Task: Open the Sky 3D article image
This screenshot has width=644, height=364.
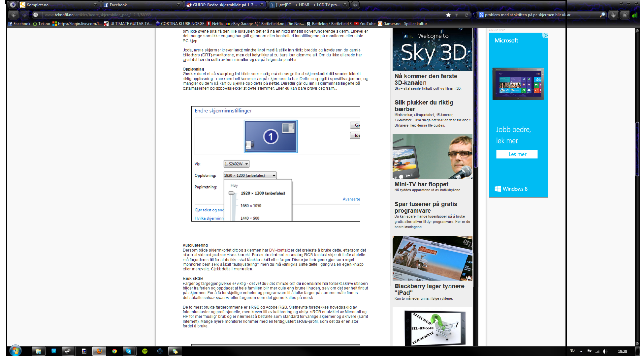Action: (x=432, y=49)
